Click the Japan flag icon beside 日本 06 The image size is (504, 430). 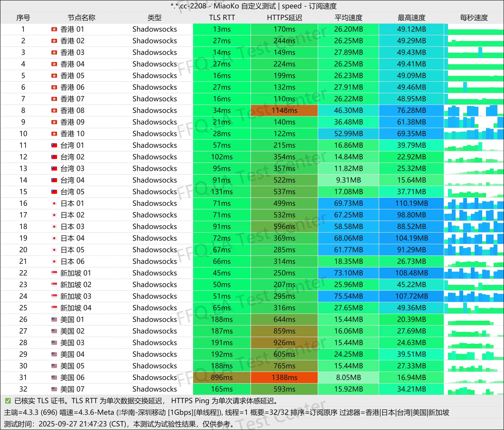(54, 261)
